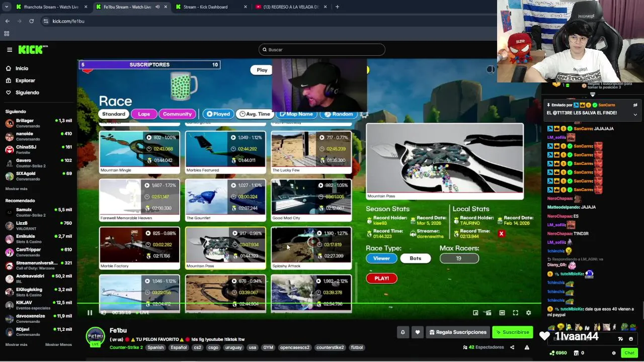
Task: Click the Suscribirse button
Action: pos(512,332)
